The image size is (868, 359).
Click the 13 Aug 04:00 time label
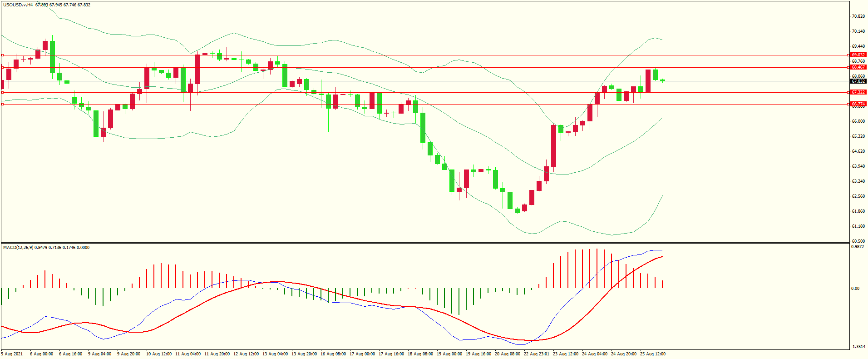(x=275, y=354)
